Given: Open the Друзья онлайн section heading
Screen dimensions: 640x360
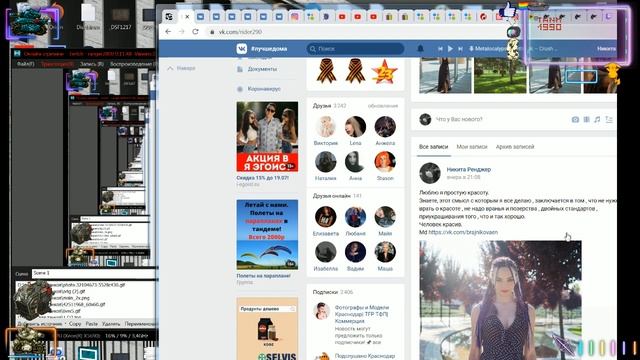Looking at the screenshot, I should coord(331,196).
